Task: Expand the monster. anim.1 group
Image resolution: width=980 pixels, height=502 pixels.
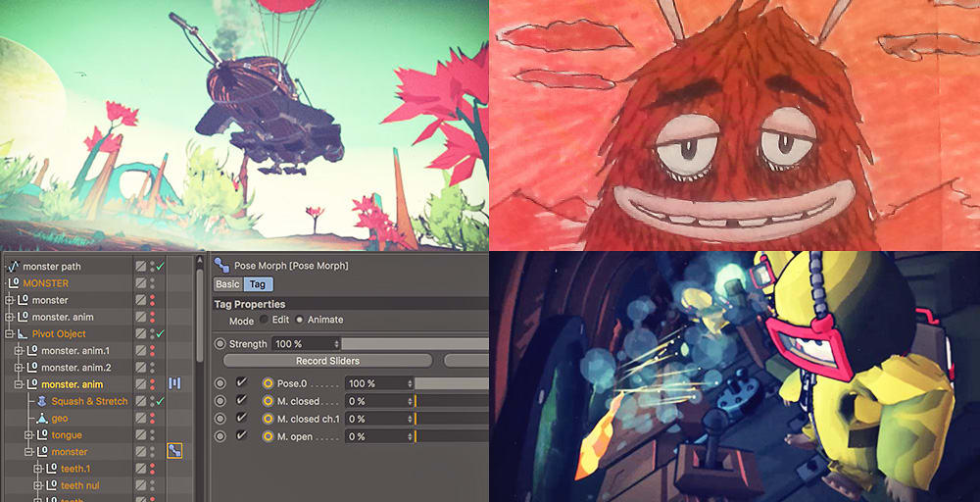Action: pos(18,351)
